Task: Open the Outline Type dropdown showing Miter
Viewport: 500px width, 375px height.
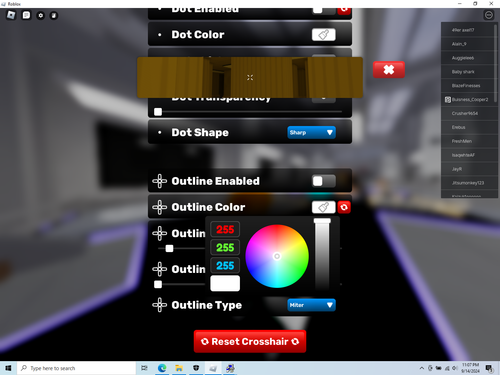Action: point(311,305)
